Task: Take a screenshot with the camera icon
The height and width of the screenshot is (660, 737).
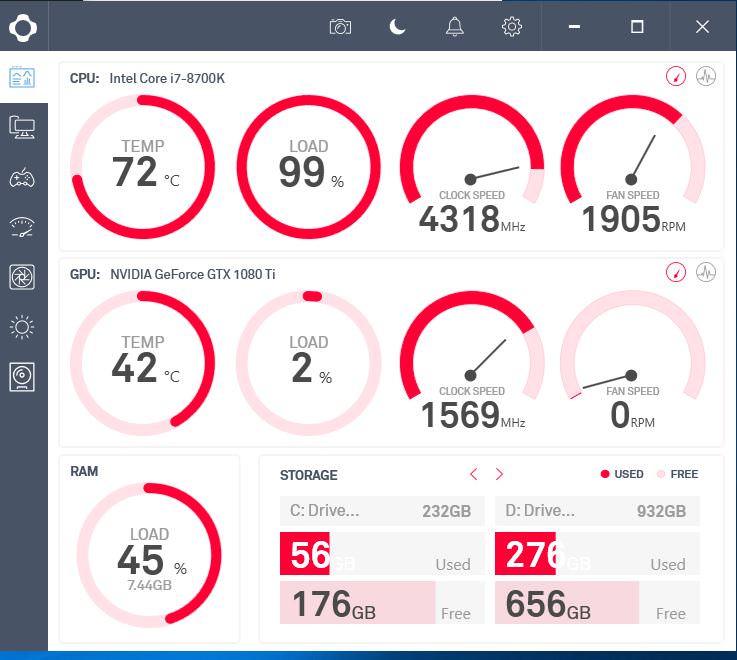Action: click(340, 27)
